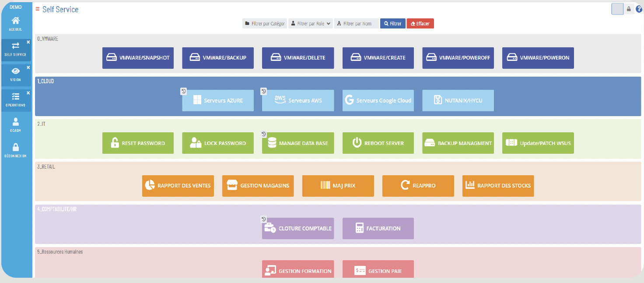The width and height of the screenshot is (644, 283).
Task: Open the Filtrer par Catégorie selector
Action: pyautogui.click(x=265, y=24)
